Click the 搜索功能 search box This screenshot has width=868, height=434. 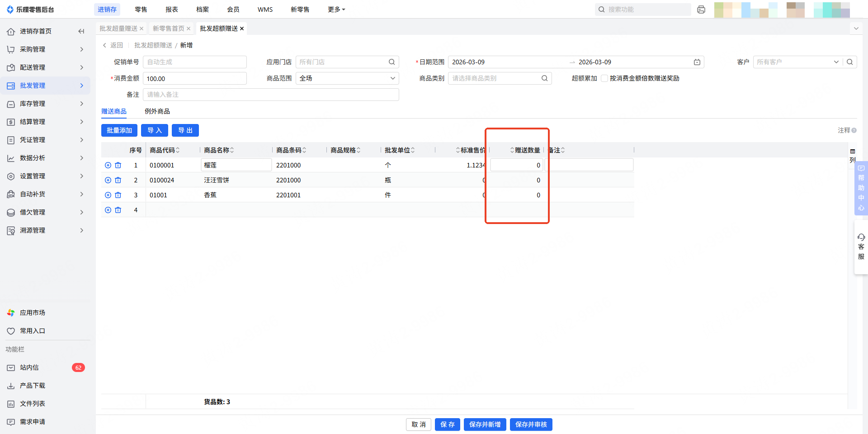pyautogui.click(x=643, y=10)
